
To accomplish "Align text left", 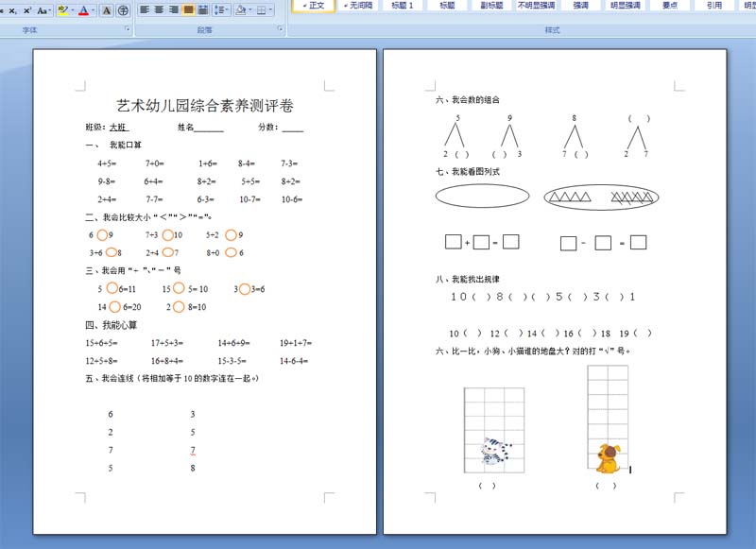I will [145, 9].
